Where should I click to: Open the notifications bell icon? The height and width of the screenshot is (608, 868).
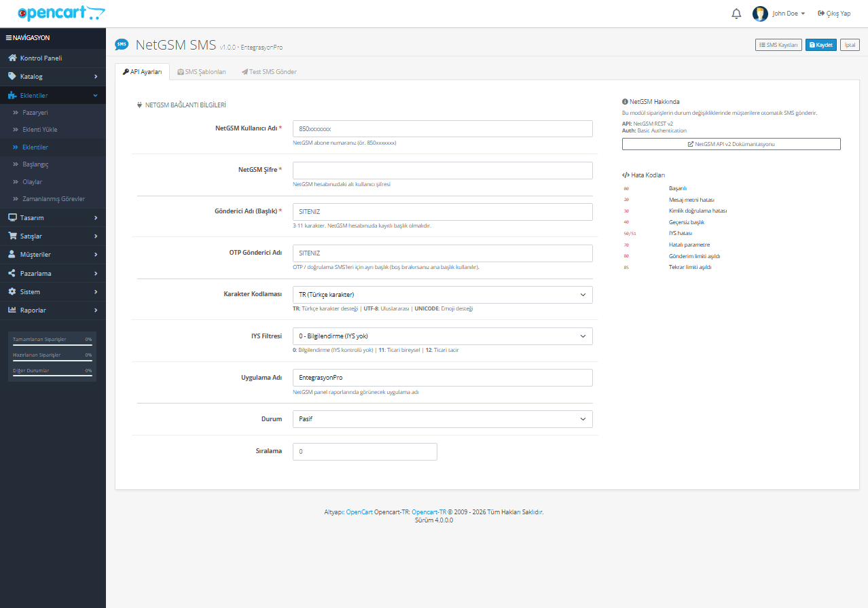[x=736, y=14]
